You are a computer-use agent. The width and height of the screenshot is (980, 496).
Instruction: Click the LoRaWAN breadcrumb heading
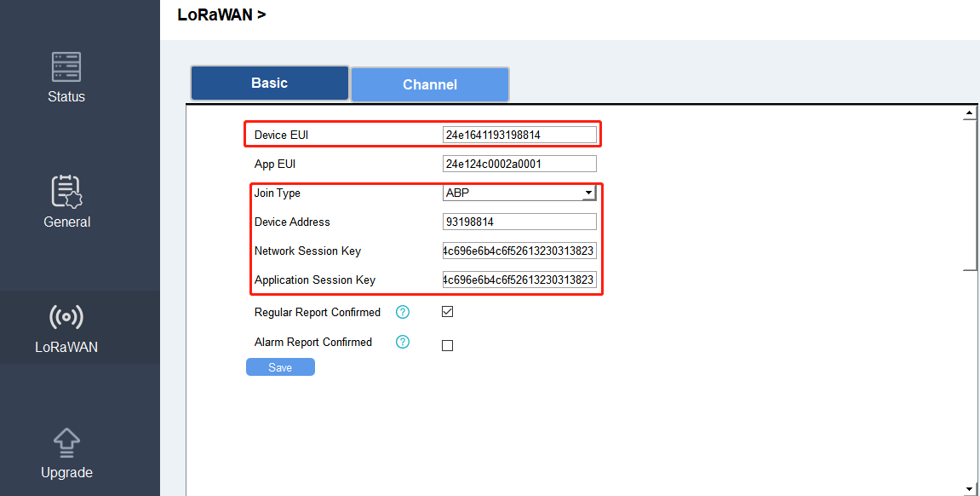[221, 15]
